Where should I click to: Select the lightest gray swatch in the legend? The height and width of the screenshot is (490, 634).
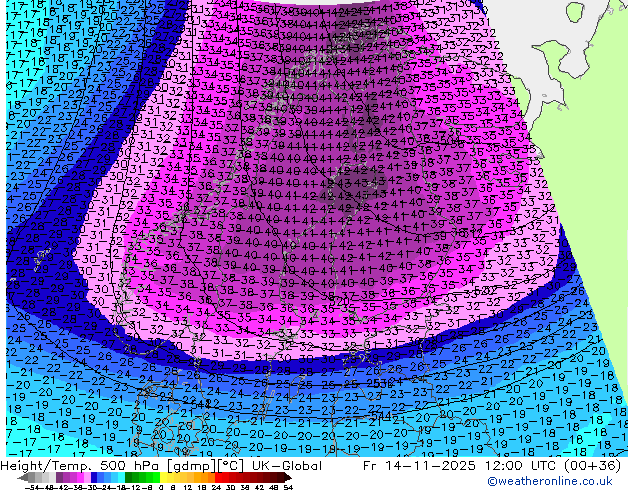pyautogui.click(x=52, y=478)
